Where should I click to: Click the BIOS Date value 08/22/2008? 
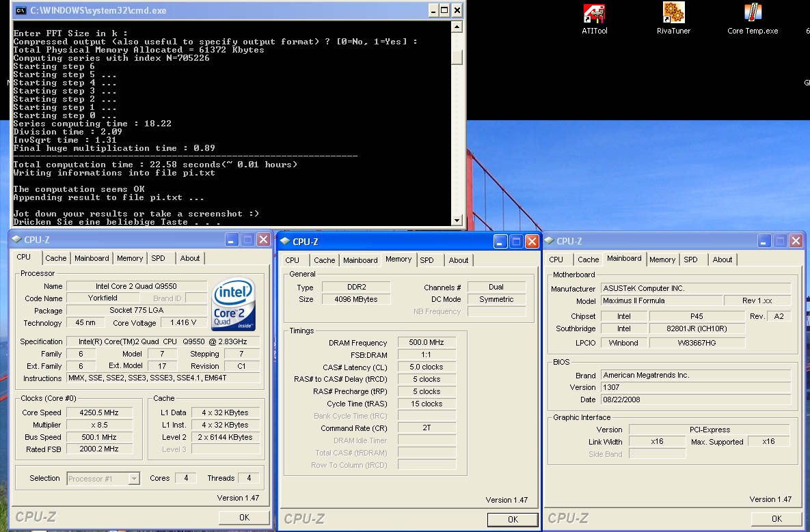coord(696,400)
